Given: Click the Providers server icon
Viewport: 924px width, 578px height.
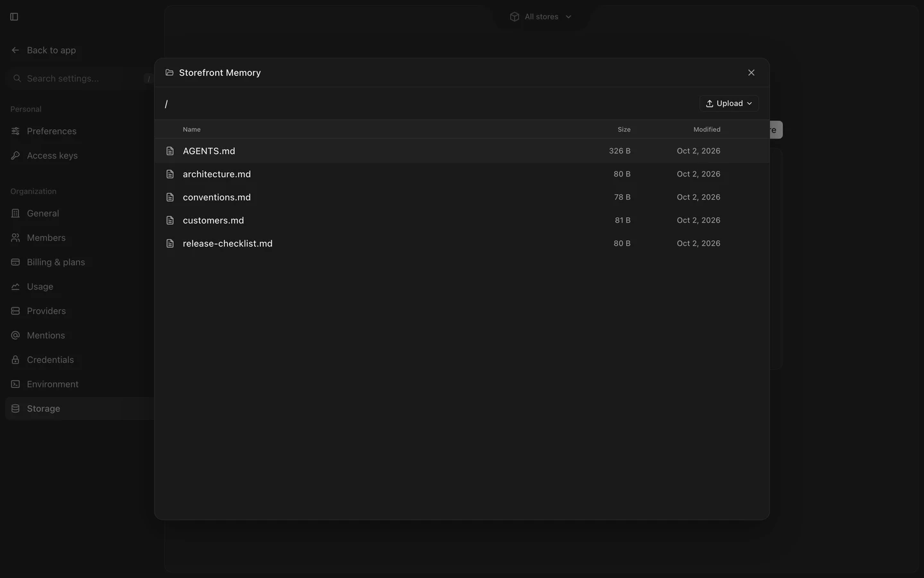Looking at the screenshot, I should 15,311.
